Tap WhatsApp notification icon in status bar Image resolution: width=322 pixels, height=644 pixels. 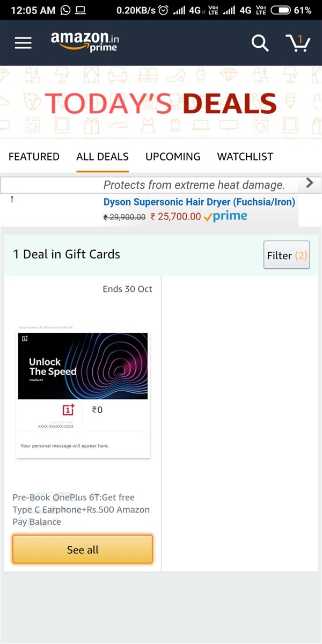pos(65,10)
